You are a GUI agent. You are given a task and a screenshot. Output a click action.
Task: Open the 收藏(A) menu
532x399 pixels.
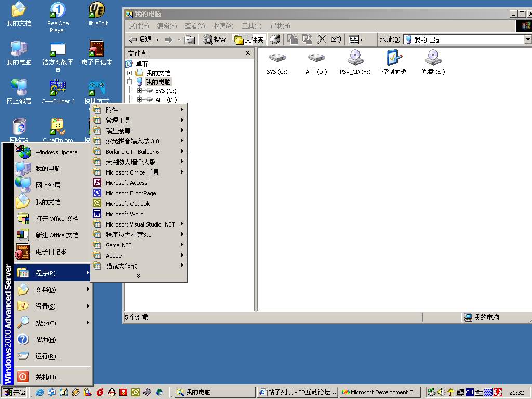click(223, 26)
